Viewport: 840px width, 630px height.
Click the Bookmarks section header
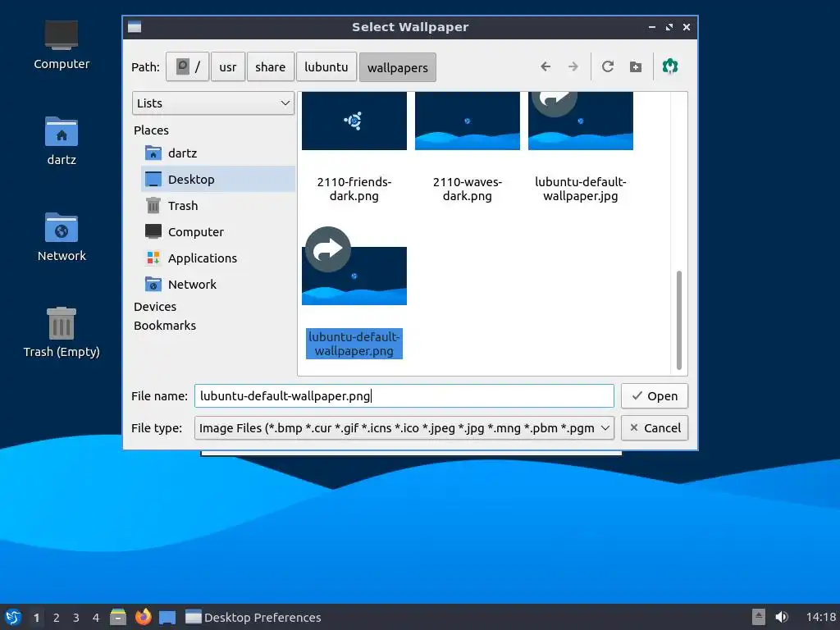pyautogui.click(x=164, y=326)
